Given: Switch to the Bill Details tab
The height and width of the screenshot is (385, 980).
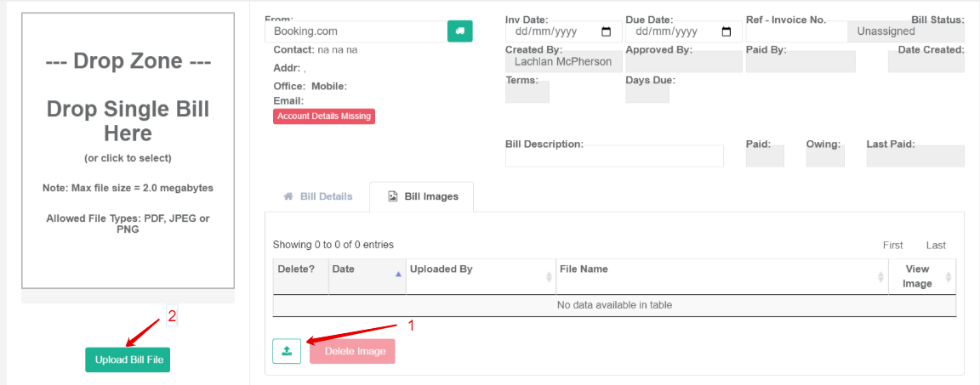Looking at the screenshot, I should tap(317, 196).
